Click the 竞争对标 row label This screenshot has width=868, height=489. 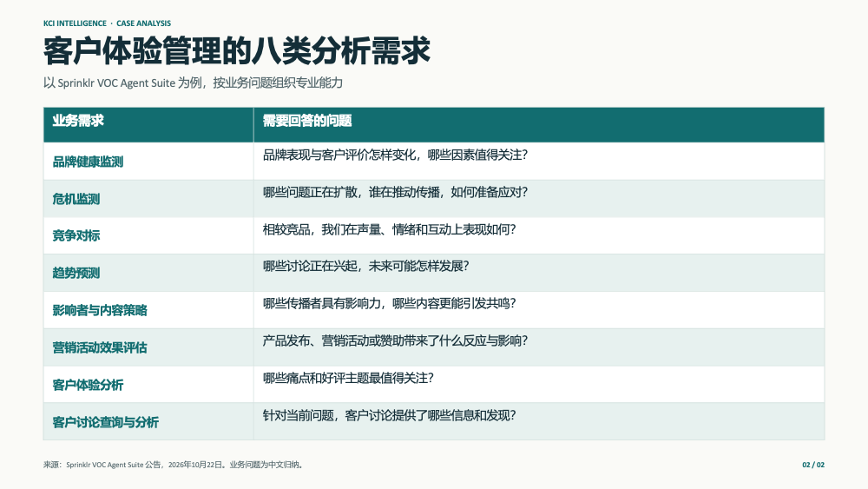click(76, 235)
